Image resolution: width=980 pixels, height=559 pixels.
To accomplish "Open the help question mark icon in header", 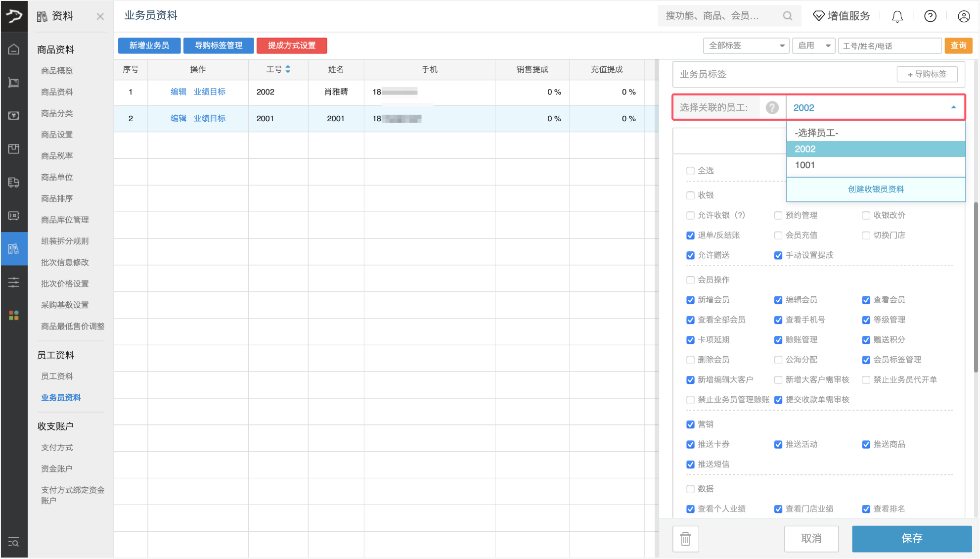I will point(930,16).
